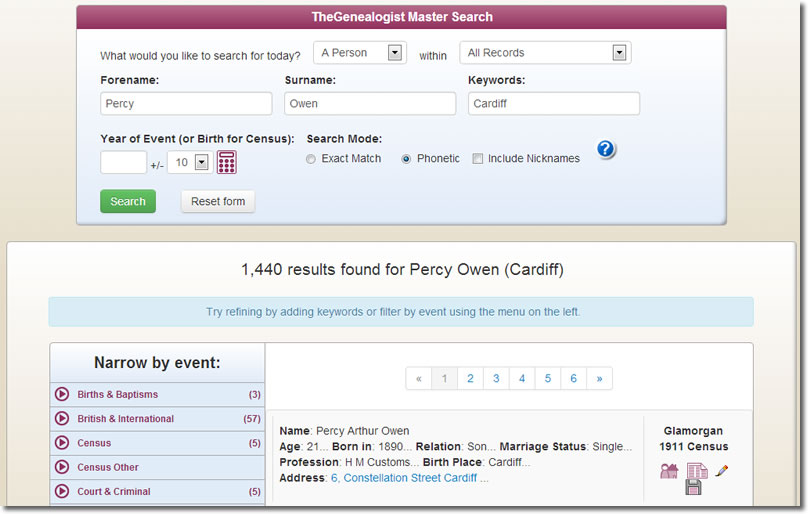Click the empty Year of Event field
This screenshot has width=808, height=514.
(x=123, y=162)
